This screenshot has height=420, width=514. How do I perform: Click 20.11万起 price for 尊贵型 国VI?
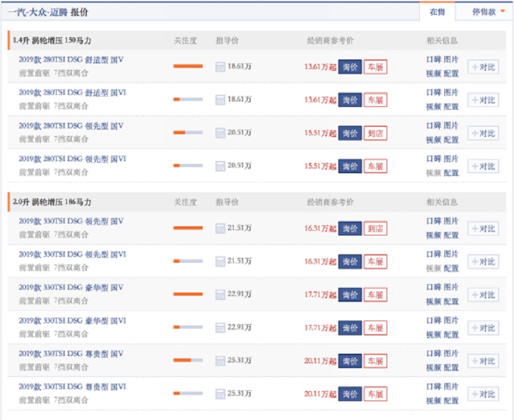point(320,394)
